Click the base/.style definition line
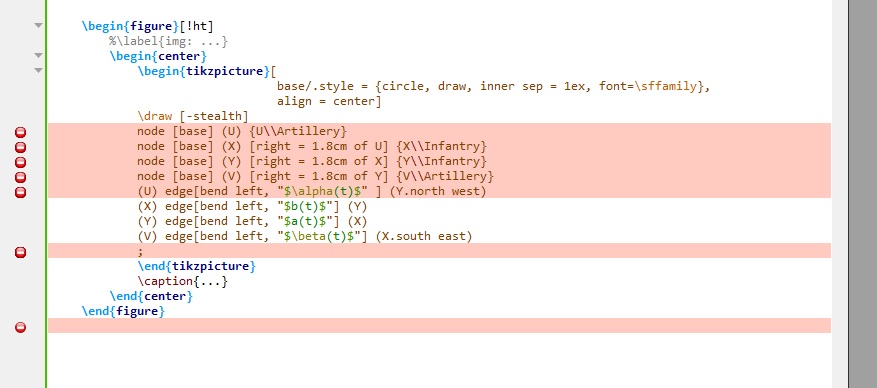The width and height of the screenshot is (877, 388). (x=493, y=86)
